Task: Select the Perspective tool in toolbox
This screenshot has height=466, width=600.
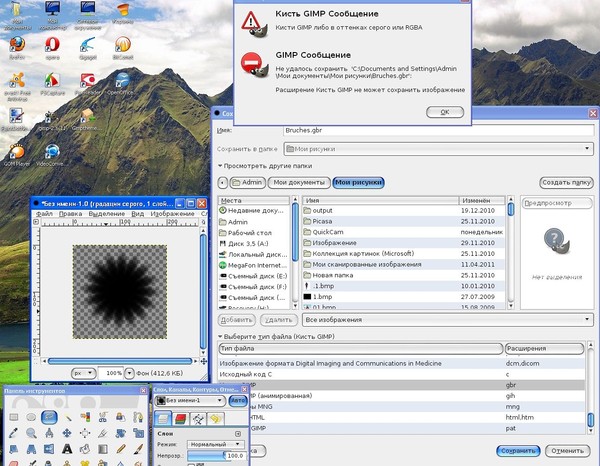Action: point(31,448)
